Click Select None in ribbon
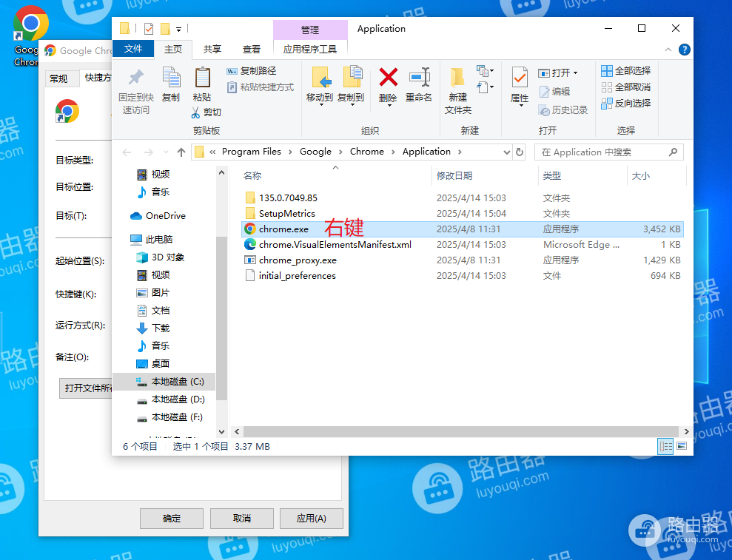The image size is (732, 560). coord(625,87)
